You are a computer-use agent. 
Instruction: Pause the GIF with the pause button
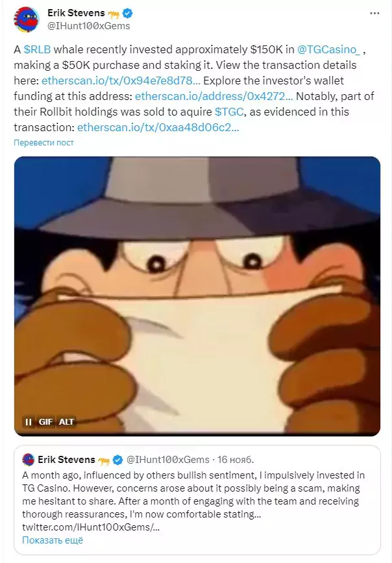tap(29, 421)
